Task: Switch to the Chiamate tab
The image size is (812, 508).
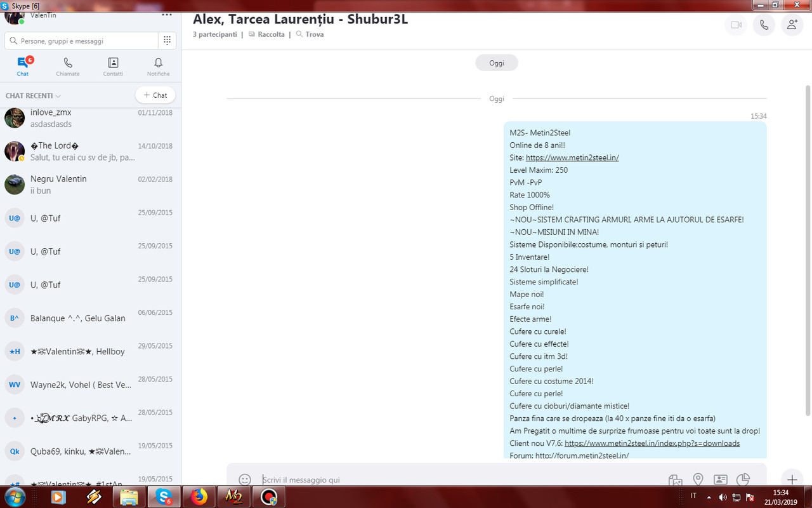Action: click(x=68, y=66)
